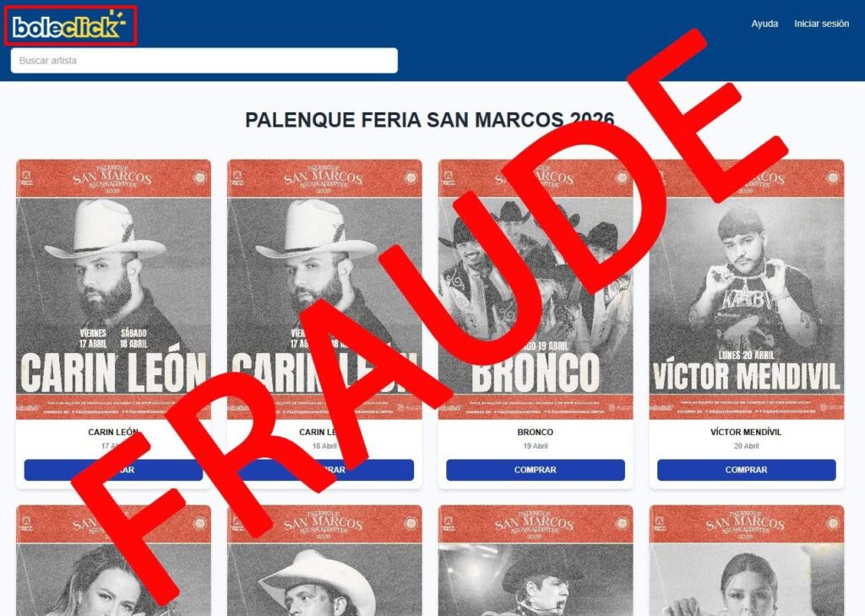This screenshot has width=865, height=616.
Task: Open second-row fourth poster with woman
Action: (x=747, y=560)
